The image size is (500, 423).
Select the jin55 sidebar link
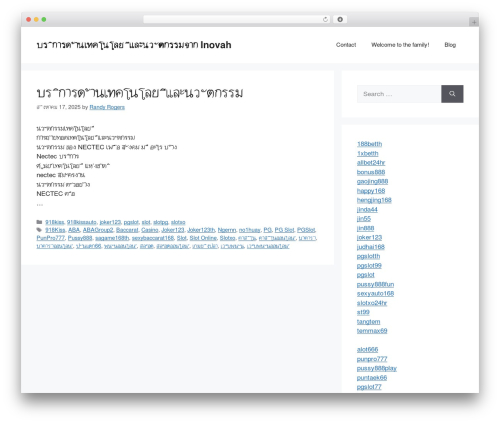[364, 219]
